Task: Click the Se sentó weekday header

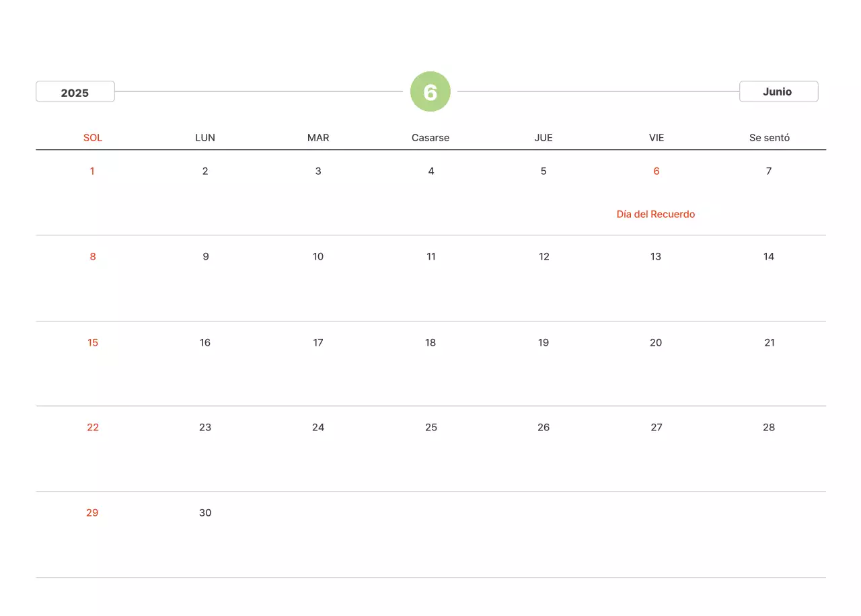Action: point(770,137)
